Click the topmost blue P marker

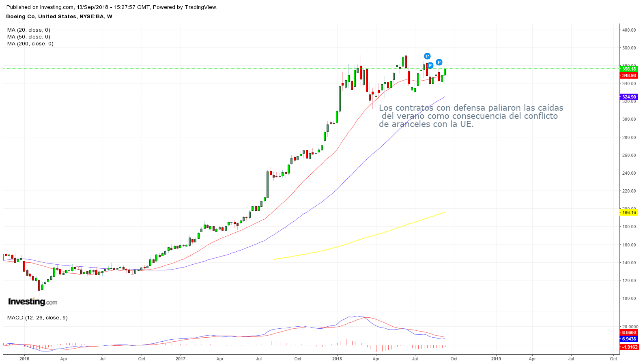click(427, 56)
